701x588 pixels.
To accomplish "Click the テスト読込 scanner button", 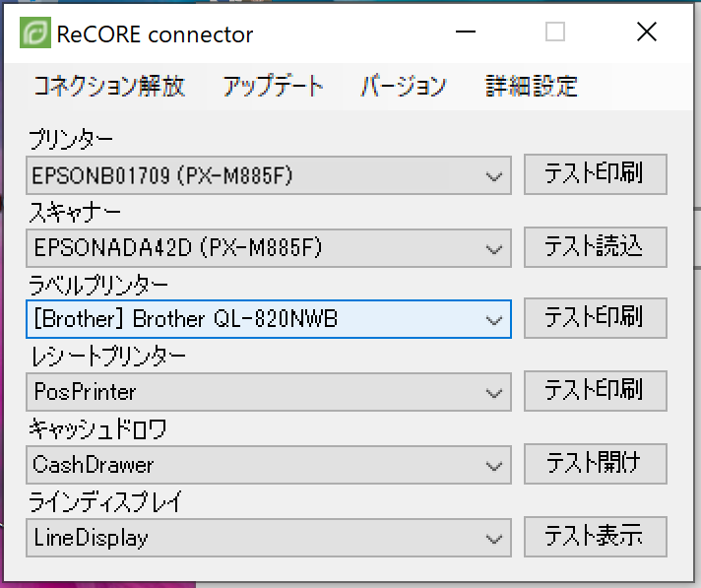I will 596,247.
